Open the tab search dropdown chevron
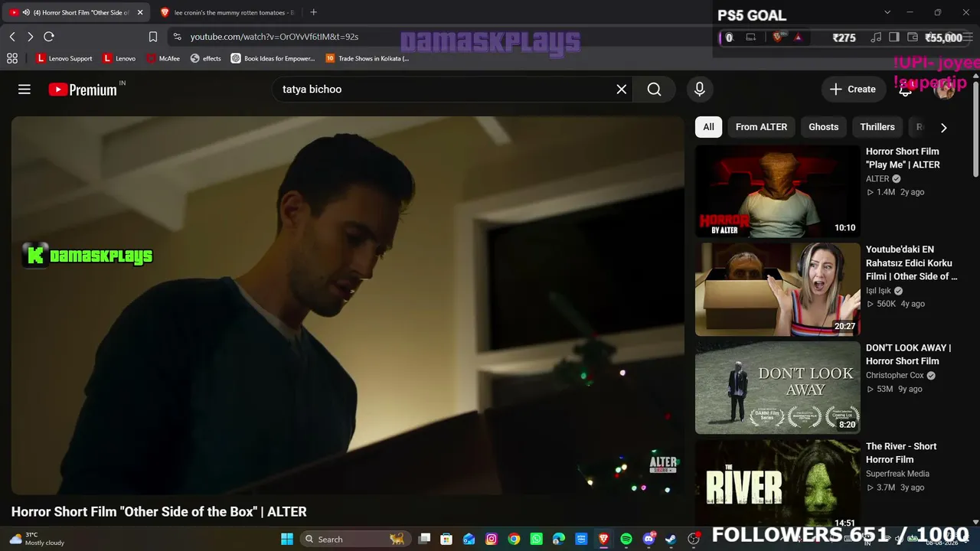This screenshot has height=551, width=980. click(887, 12)
